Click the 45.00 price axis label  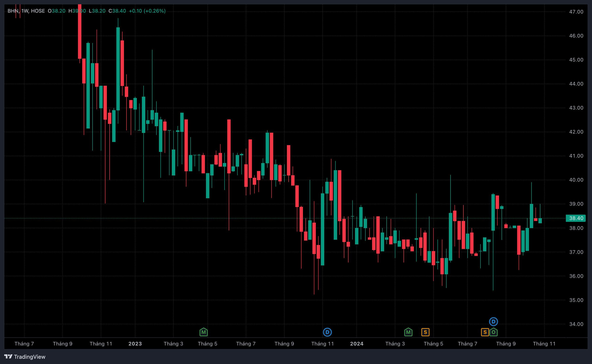(x=576, y=60)
